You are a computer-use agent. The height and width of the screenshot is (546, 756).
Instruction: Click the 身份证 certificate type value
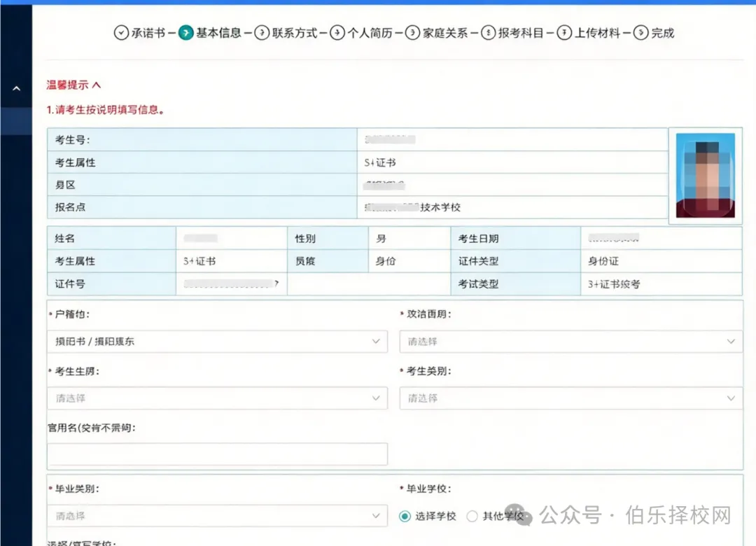point(603,261)
